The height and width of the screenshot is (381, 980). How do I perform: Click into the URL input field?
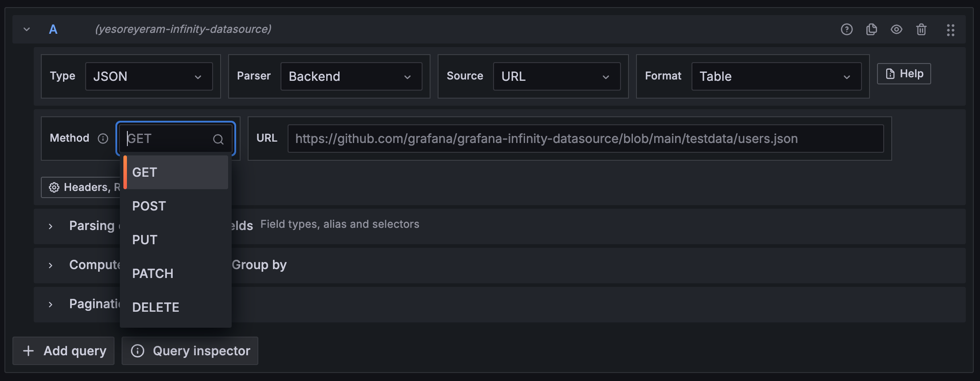pos(585,139)
